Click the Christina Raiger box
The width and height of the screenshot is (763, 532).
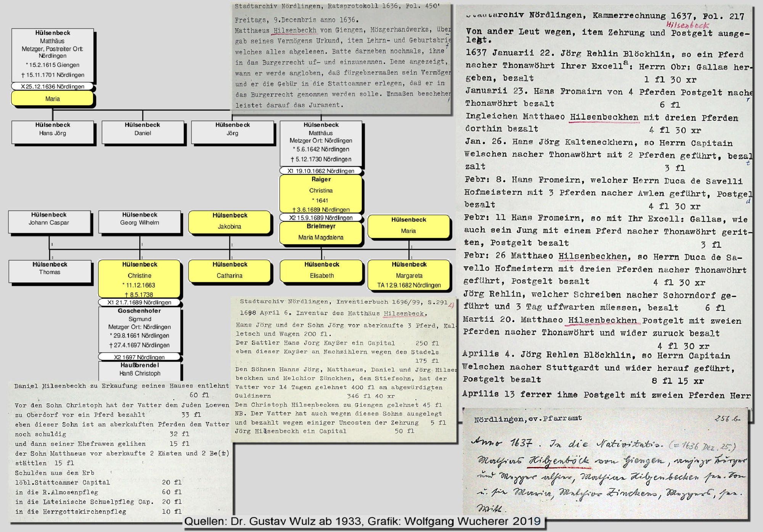pyautogui.click(x=321, y=194)
